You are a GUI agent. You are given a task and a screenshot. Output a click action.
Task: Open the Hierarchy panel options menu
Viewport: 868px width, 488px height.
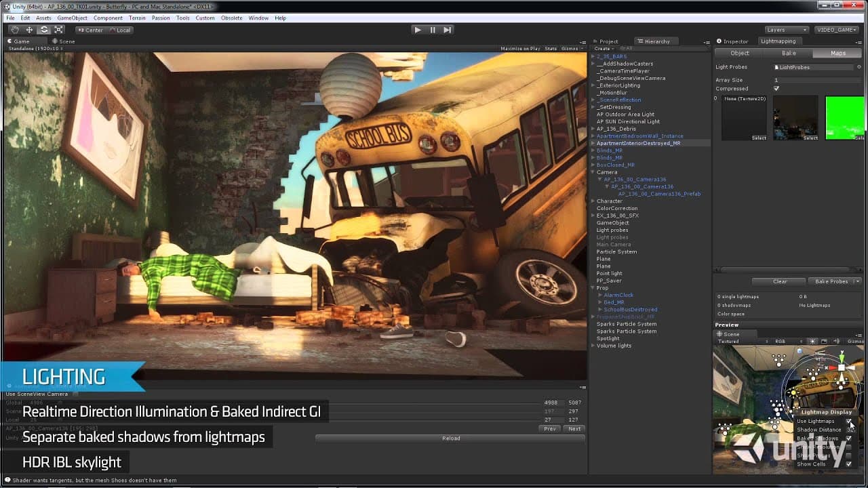[708, 42]
